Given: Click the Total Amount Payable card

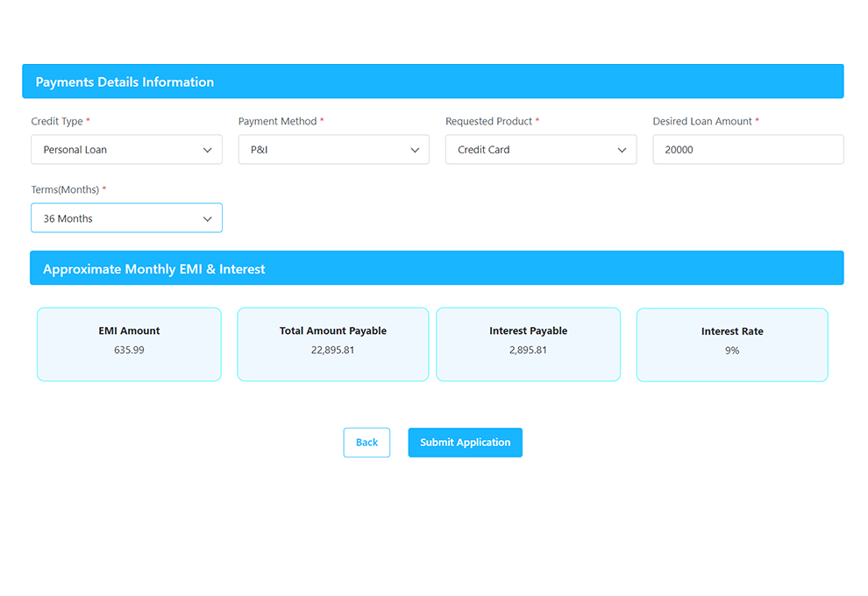Looking at the screenshot, I should pyautogui.click(x=333, y=344).
